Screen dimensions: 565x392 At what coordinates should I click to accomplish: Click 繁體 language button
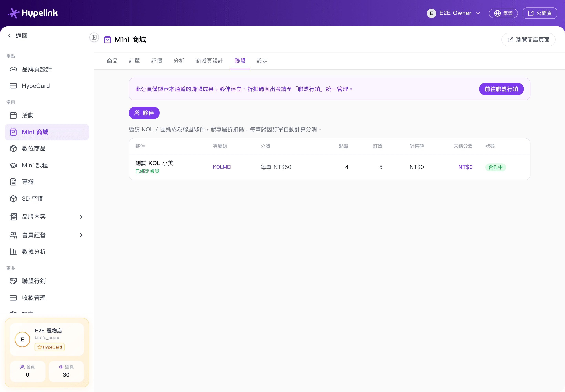pos(503,13)
